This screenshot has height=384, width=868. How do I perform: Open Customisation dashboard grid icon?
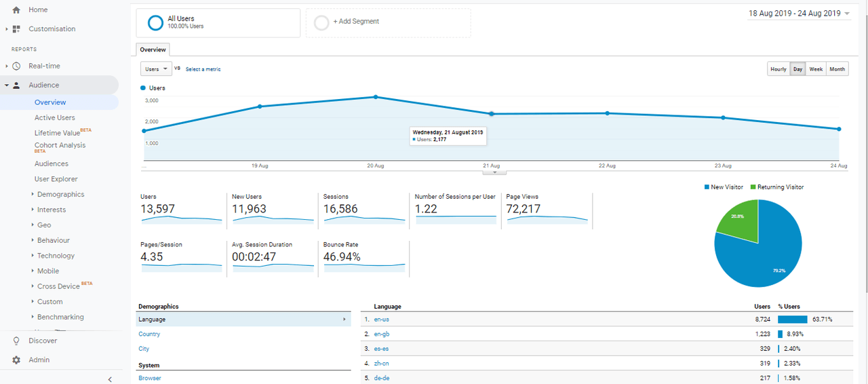point(16,29)
